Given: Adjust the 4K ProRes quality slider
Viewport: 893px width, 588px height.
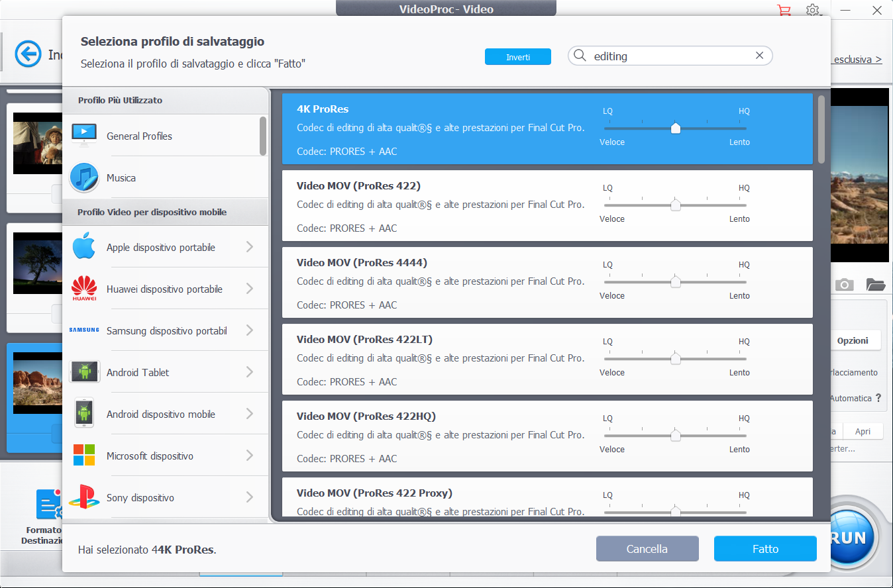Looking at the screenshot, I should [x=675, y=128].
